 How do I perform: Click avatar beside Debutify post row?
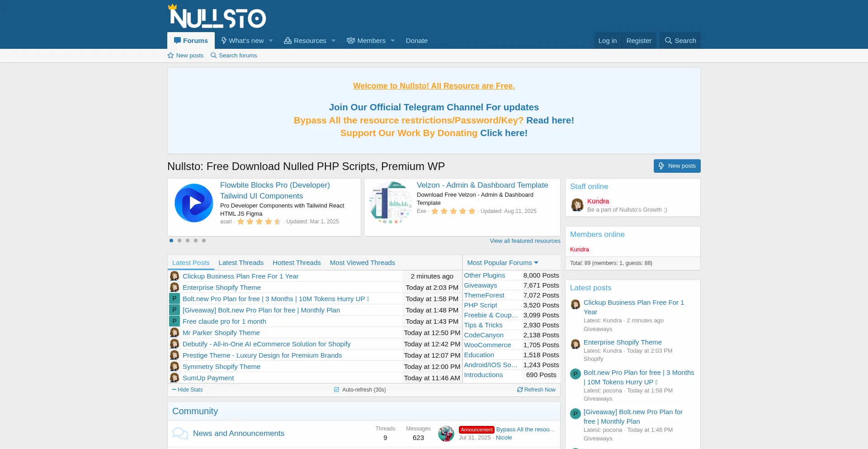175,344
